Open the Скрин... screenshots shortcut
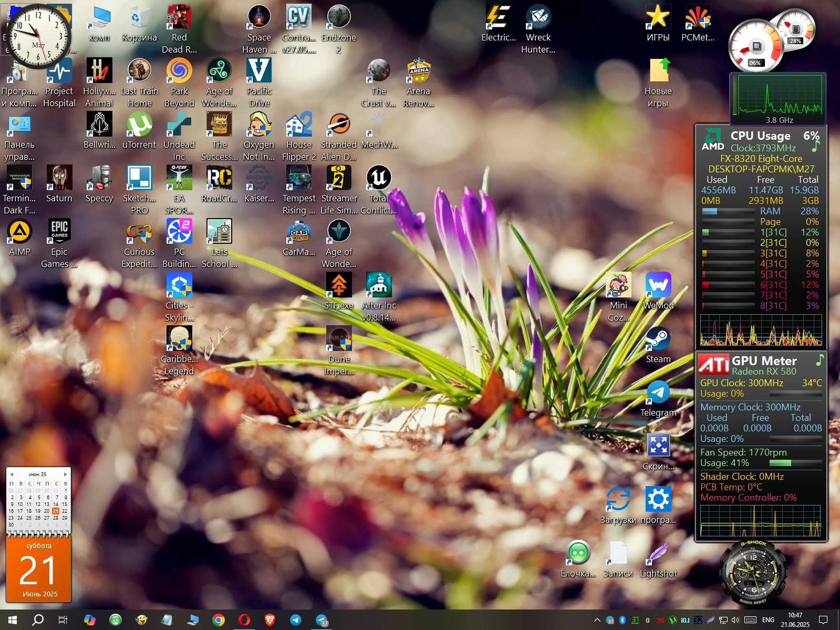Image resolution: width=840 pixels, height=630 pixels. click(658, 452)
